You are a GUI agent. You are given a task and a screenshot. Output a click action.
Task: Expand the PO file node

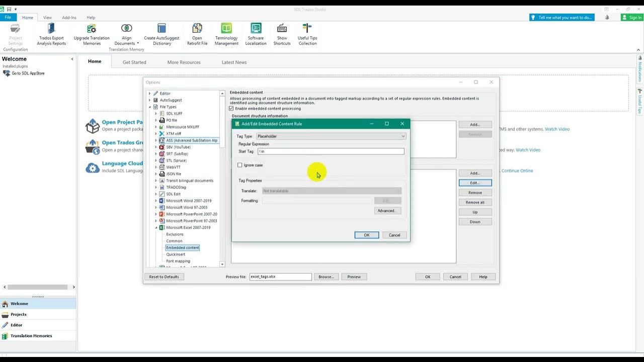pos(156,120)
